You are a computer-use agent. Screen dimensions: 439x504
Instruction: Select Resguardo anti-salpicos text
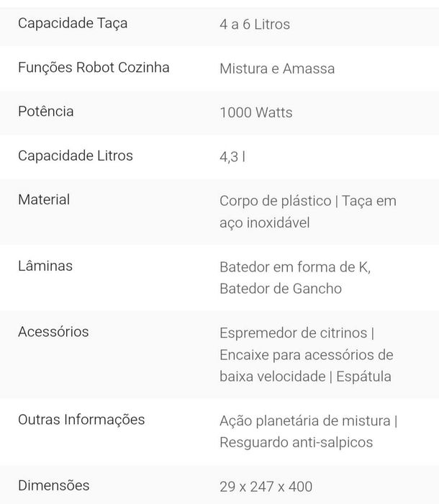tap(296, 443)
